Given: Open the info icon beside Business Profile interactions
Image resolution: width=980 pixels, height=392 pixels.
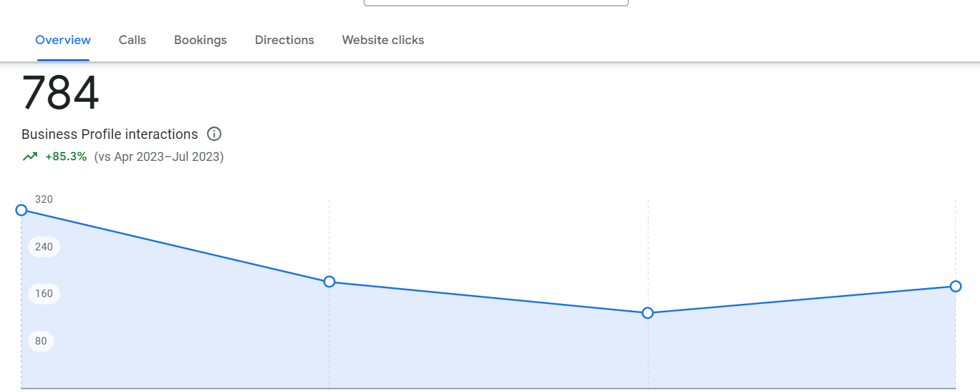Looking at the screenshot, I should [214, 134].
